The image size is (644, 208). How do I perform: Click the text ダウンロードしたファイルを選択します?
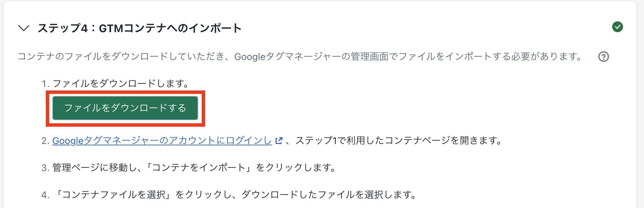click(329, 195)
